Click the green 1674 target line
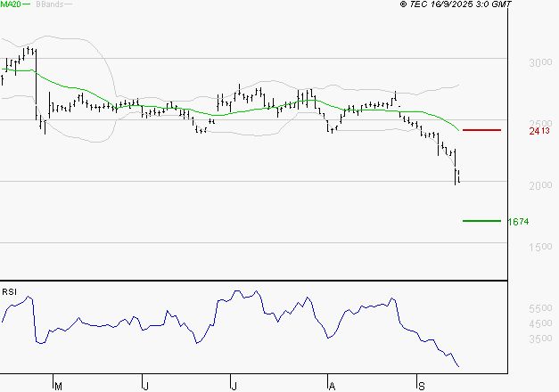The height and width of the screenshot is (392, 559). pyautogui.click(x=481, y=220)
